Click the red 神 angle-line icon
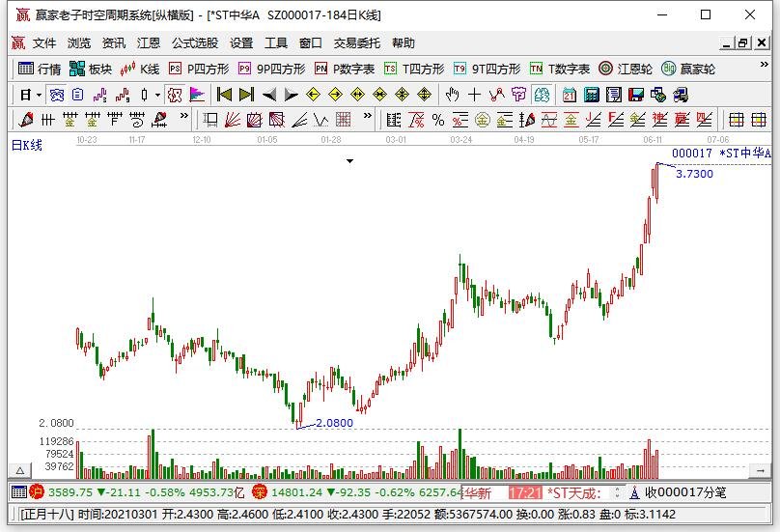The width and height of the screenshot is (780, 532). 659,120
